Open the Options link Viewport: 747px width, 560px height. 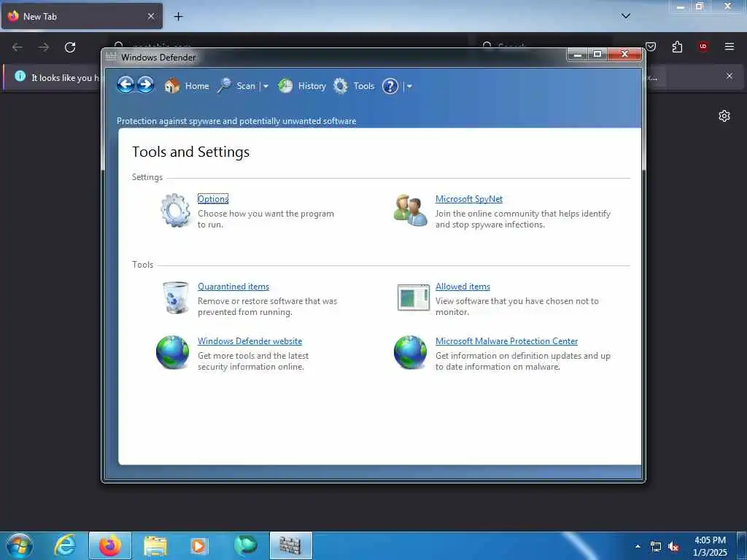pos(213,199)
